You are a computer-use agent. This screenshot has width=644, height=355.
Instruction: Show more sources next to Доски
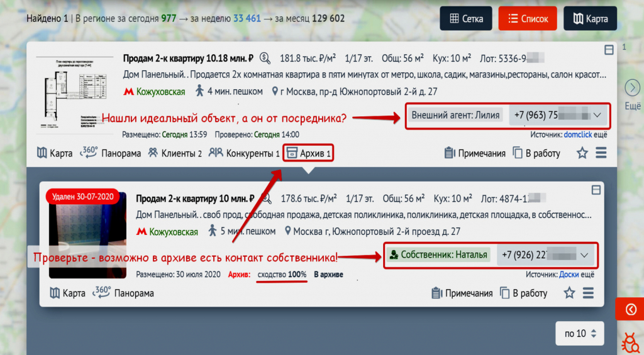588,275
